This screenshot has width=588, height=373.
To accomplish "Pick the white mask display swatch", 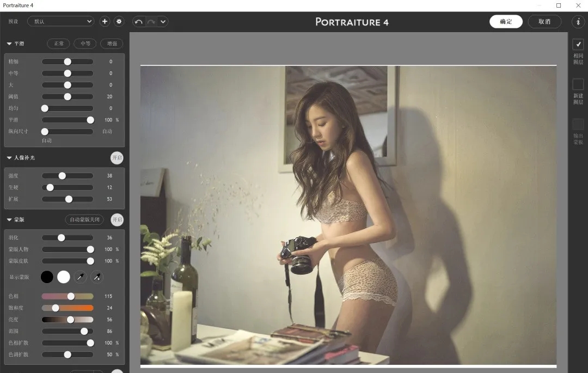I will (x=64, y=277).
